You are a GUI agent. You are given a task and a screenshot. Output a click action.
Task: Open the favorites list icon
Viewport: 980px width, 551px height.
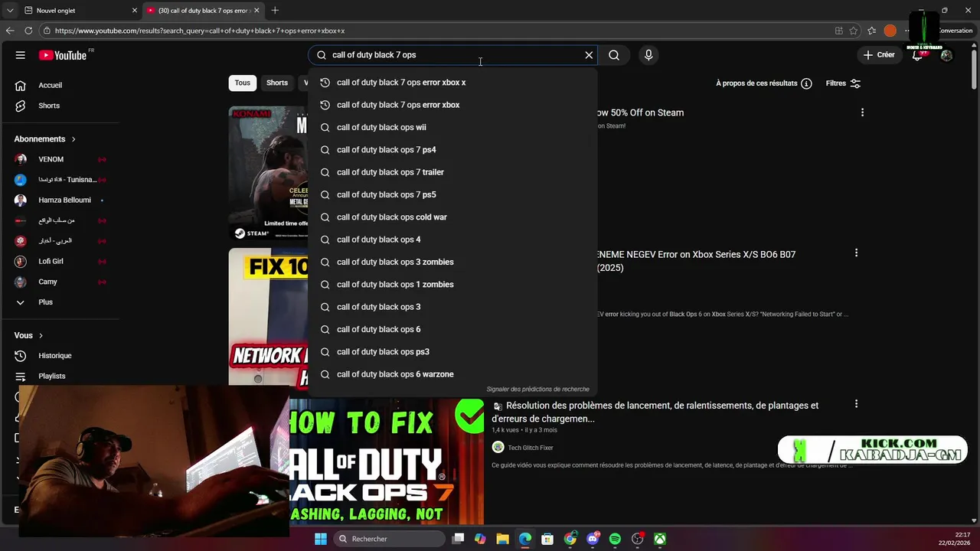(871, 31)
